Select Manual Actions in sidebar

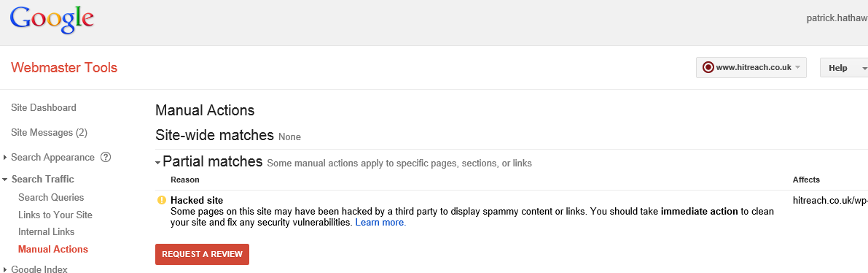tap(53, 249)
